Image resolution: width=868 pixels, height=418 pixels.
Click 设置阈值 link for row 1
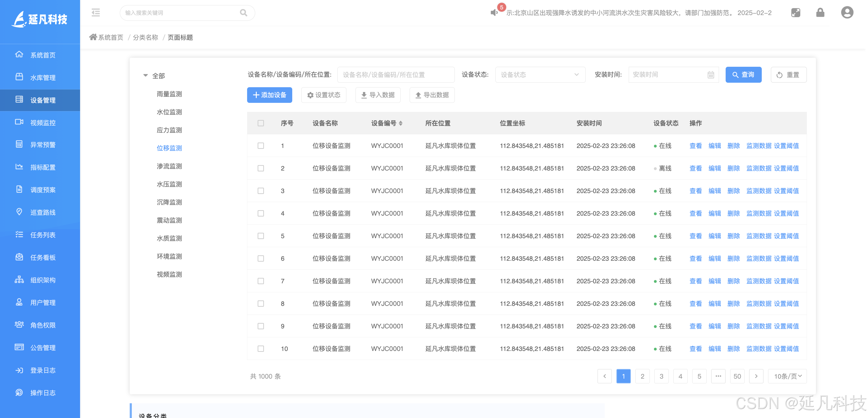point(786,146)
